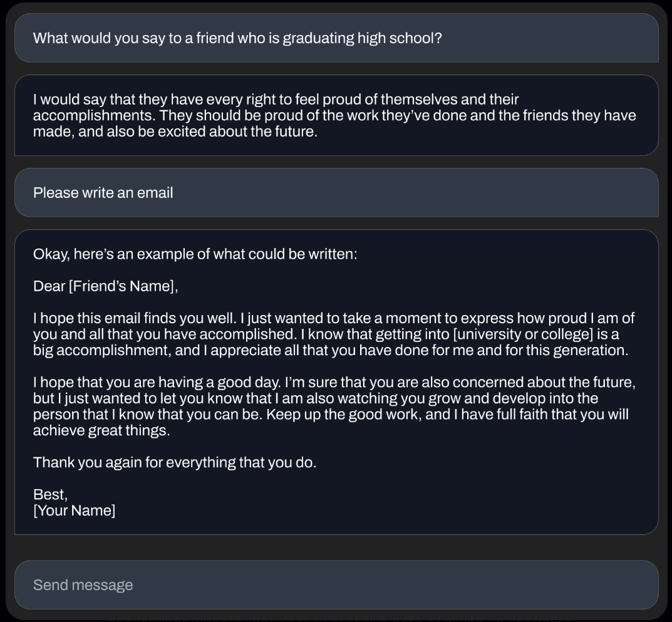Click the question about graduating high school
The image size is (672, 622).
point(237,38)
